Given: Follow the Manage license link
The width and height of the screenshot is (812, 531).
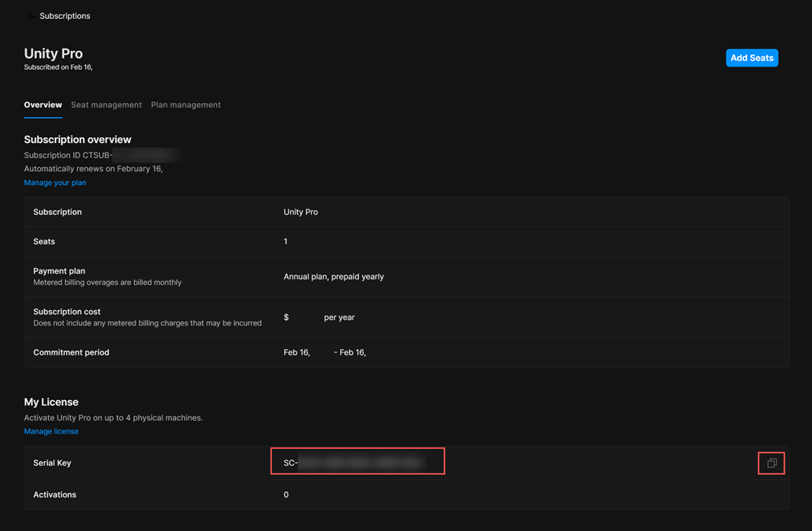Looking at the screenshot, I should coord(51,431).
